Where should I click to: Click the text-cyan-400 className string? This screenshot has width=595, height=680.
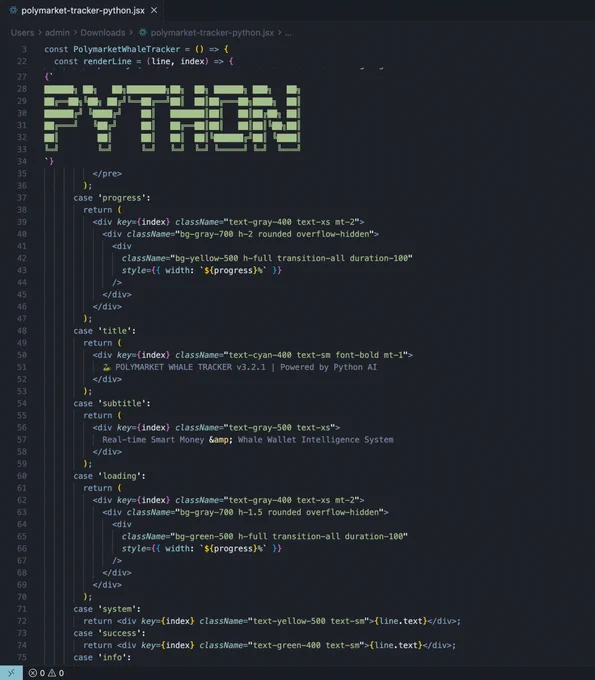tap(318, 355)
